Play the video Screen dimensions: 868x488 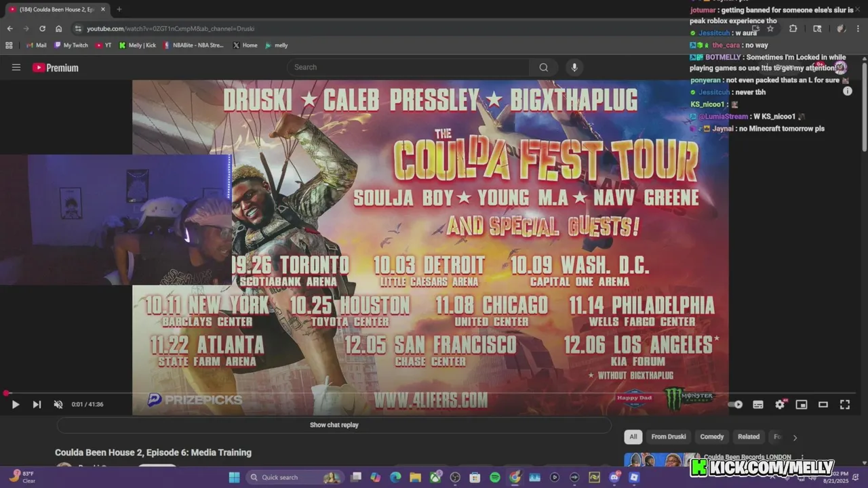coord(15,405)
